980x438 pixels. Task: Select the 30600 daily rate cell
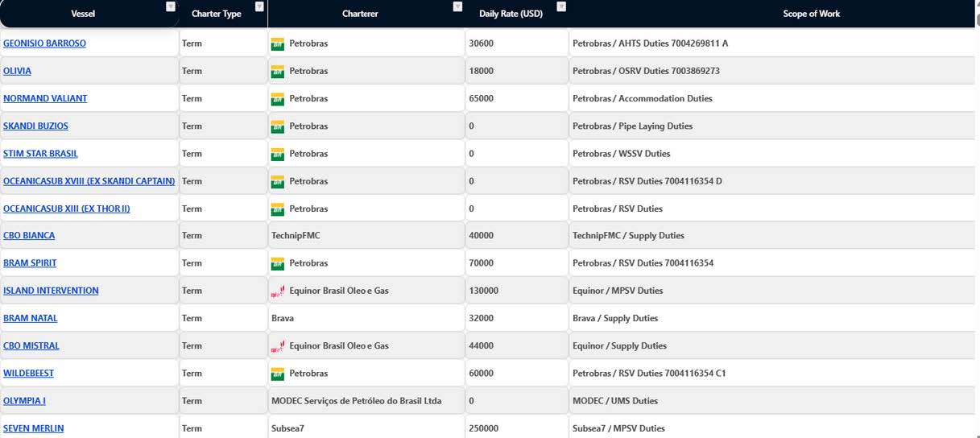pyautogui.click(x=517, y=43)
